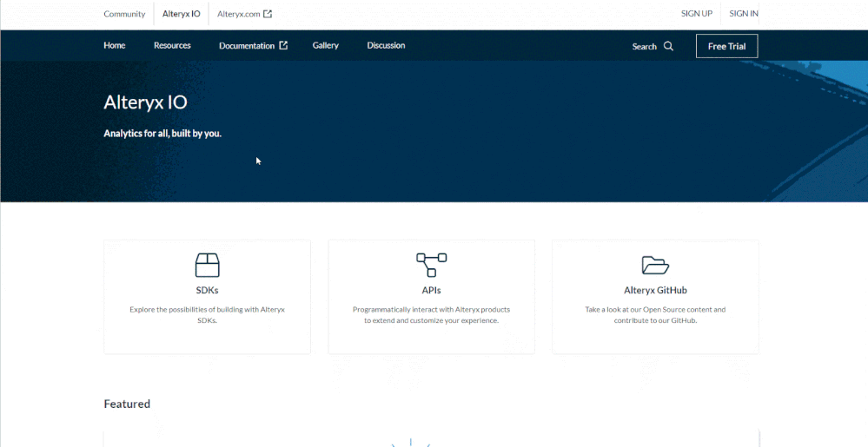Click the APIs node diagram icon
Viewport: 868px width, 447px height.
tap(431, 265)
